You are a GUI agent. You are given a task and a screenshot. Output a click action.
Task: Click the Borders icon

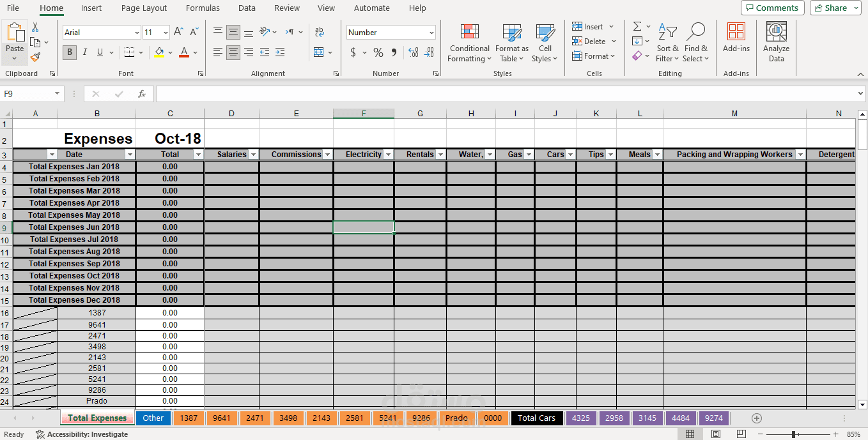point(129,52)
